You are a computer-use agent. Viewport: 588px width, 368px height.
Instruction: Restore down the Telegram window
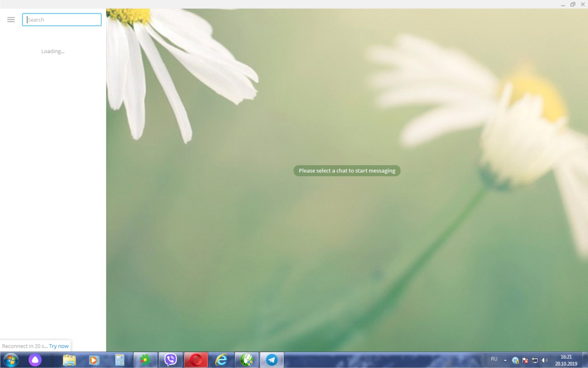[573, 4]
